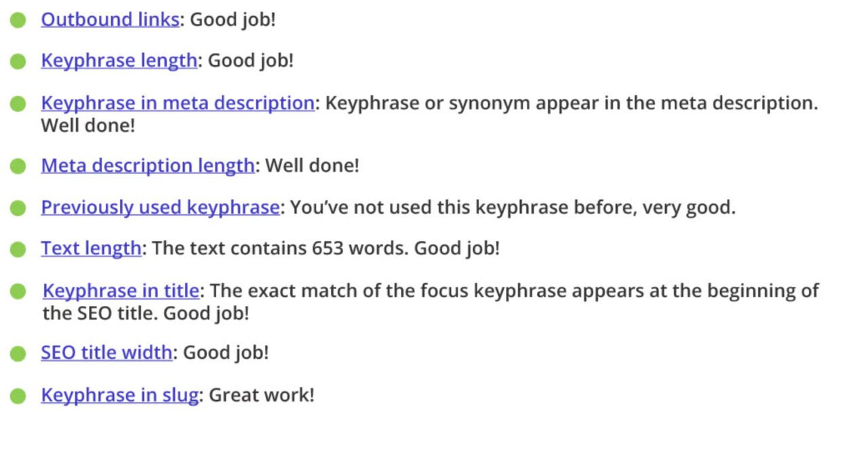The image size is (868, 449).
Task: Open the SEO title width link
Action: 106,353
